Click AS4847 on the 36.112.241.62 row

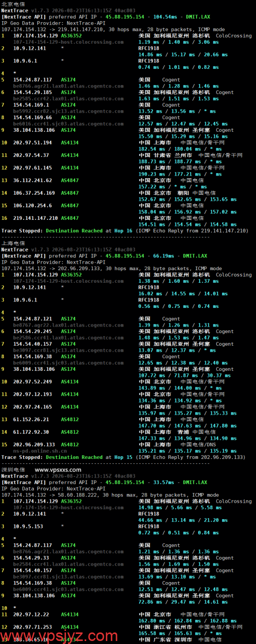[x=70, y=180]
